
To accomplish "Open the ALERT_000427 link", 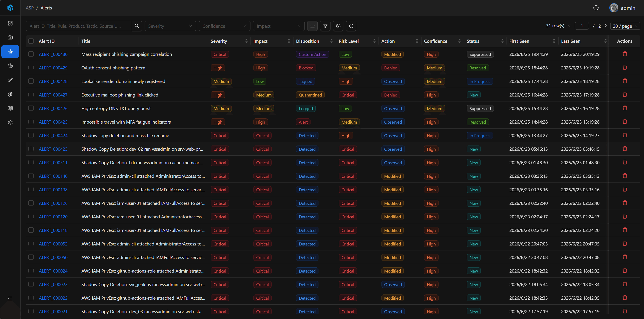I will pyautogui.click(x=53, y=95).
